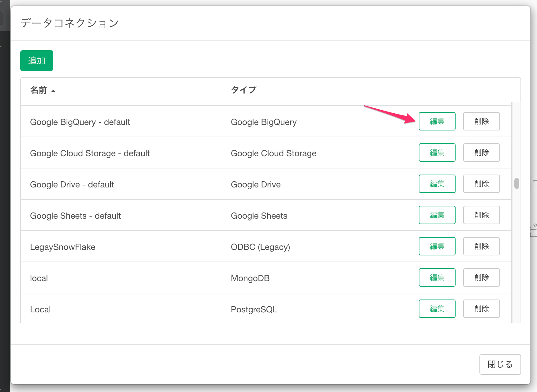Delete the Google BigQuery - default connection
Viewport: 537px width, 392px height.
[x=481, y=121]
